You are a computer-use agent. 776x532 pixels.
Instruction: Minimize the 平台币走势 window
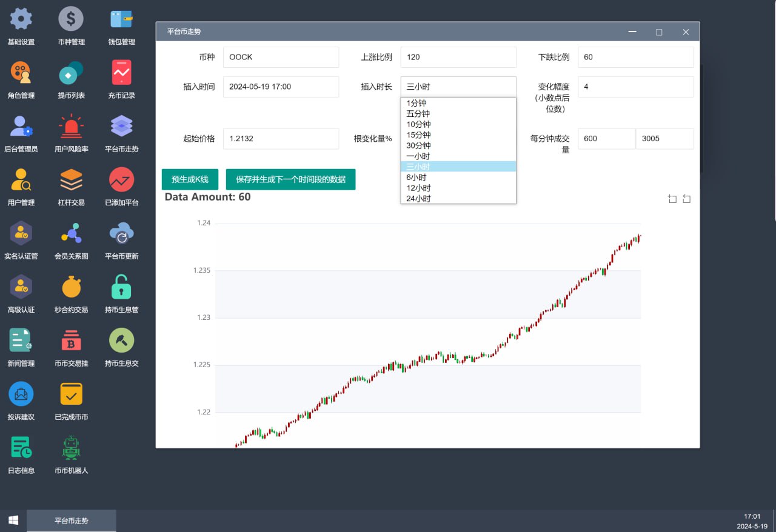tap(632, 32)
